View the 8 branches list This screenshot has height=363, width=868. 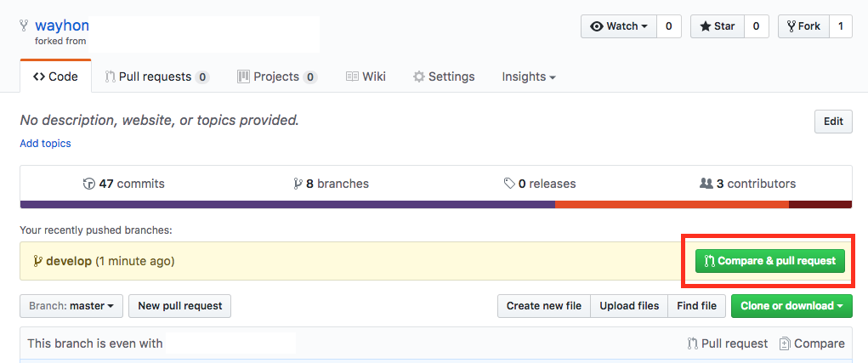(x=331, y=184)
